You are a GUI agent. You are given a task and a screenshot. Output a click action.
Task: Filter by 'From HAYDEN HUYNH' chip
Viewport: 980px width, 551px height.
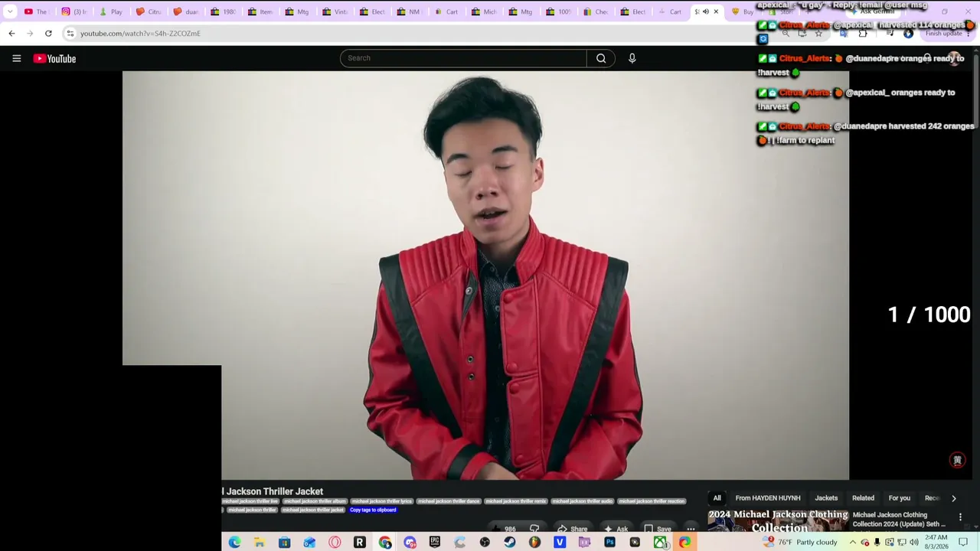point(768,498)
